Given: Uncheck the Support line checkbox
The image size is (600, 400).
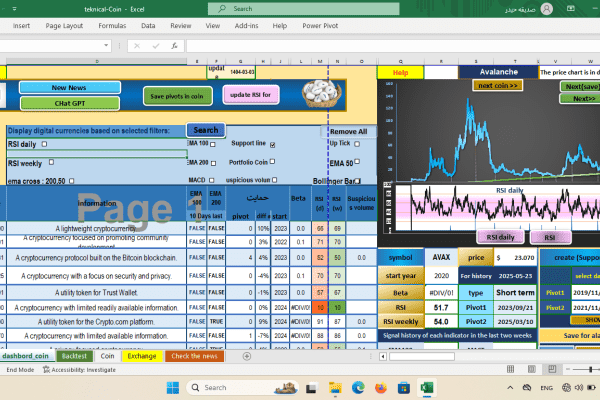Looking at the screenshot, I should pos(272,145).
